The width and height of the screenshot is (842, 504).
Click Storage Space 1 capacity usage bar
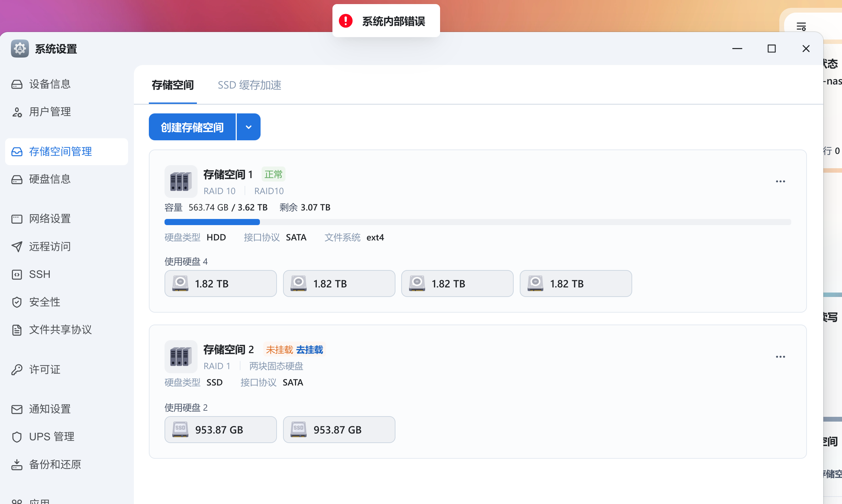point(478,222)
